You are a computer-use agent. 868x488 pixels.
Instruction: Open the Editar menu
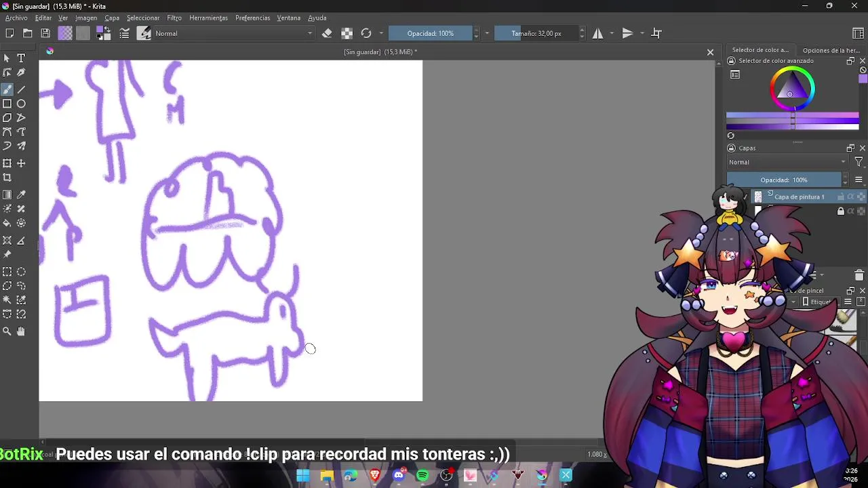click(x=43, y=18)
